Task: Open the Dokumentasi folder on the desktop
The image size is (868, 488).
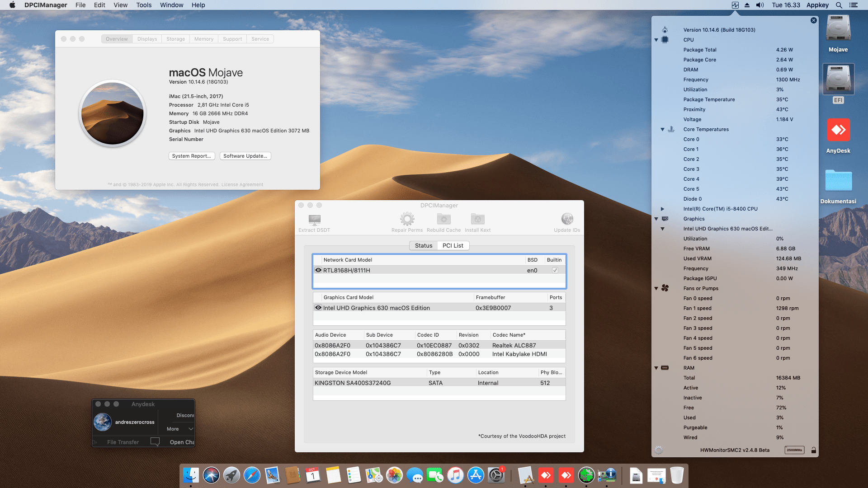Action: tap(838, 181)
